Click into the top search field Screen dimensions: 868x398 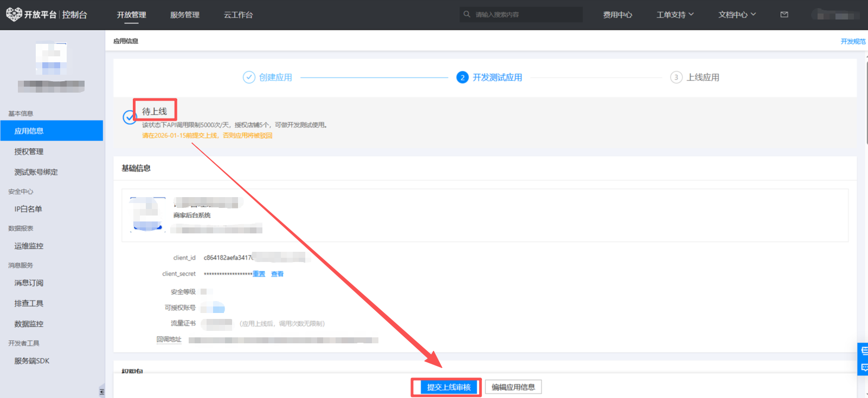click(526, 15)
